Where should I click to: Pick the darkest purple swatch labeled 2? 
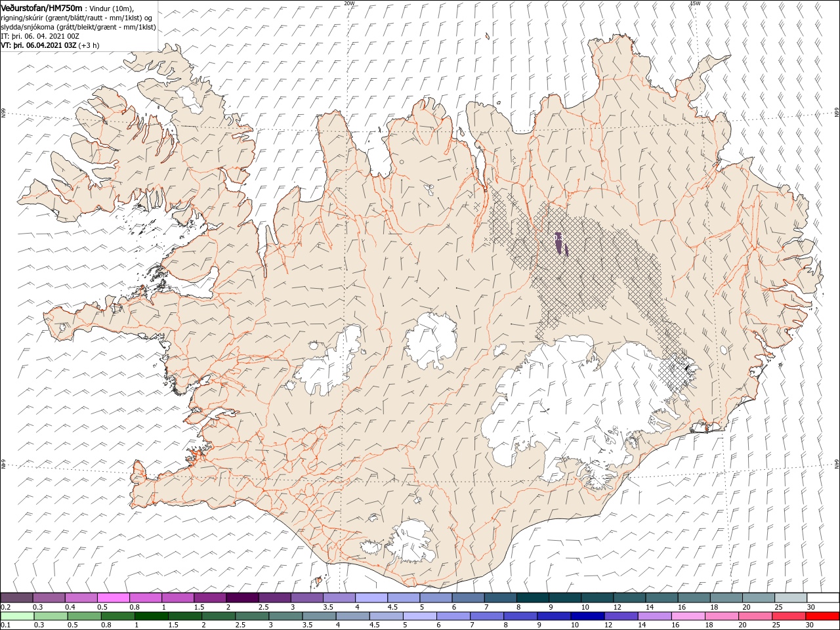242,597
